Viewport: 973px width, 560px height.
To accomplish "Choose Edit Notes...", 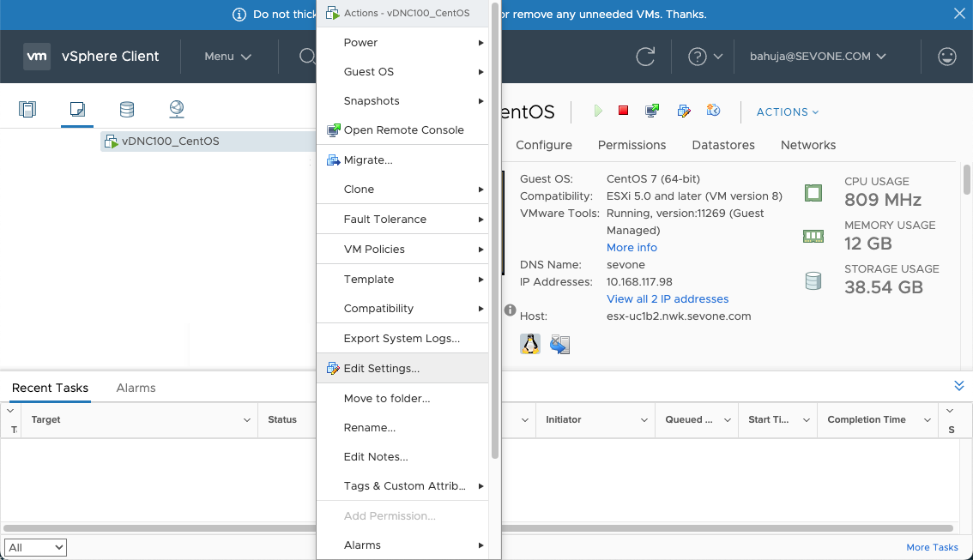I will (x=402, y=456).
